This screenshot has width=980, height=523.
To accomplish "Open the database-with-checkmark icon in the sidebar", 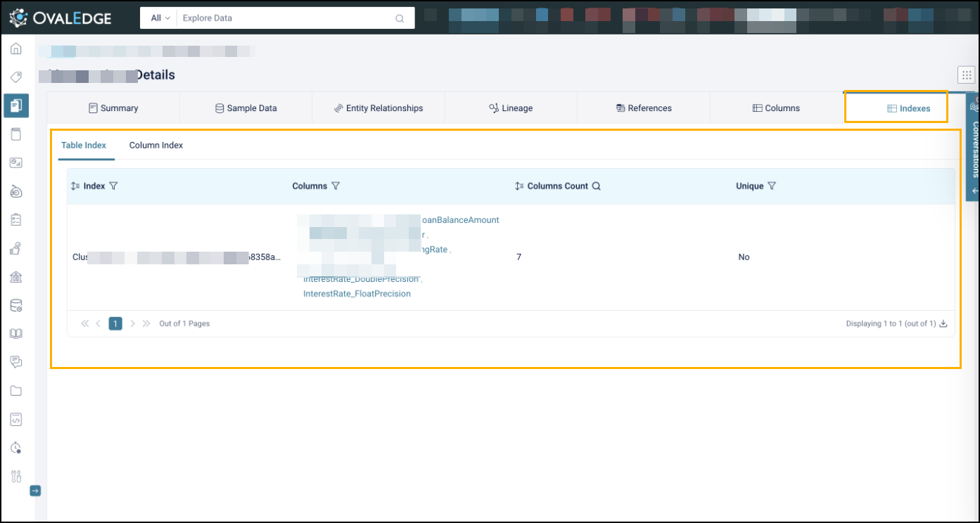I will 16,305.
